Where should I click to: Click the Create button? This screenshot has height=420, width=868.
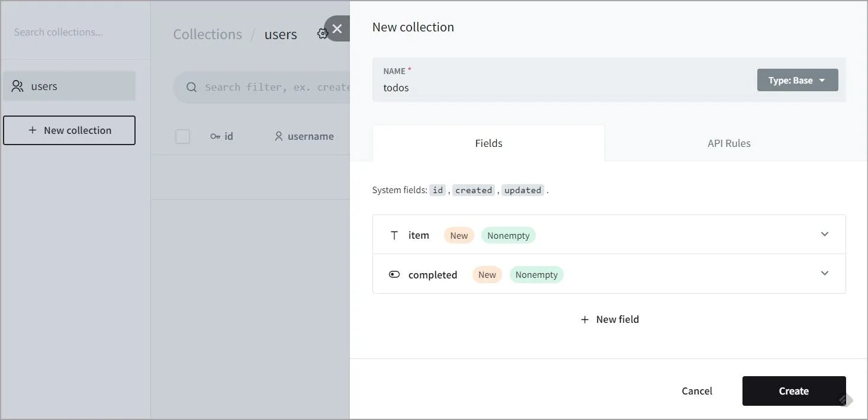pos(794,391)
